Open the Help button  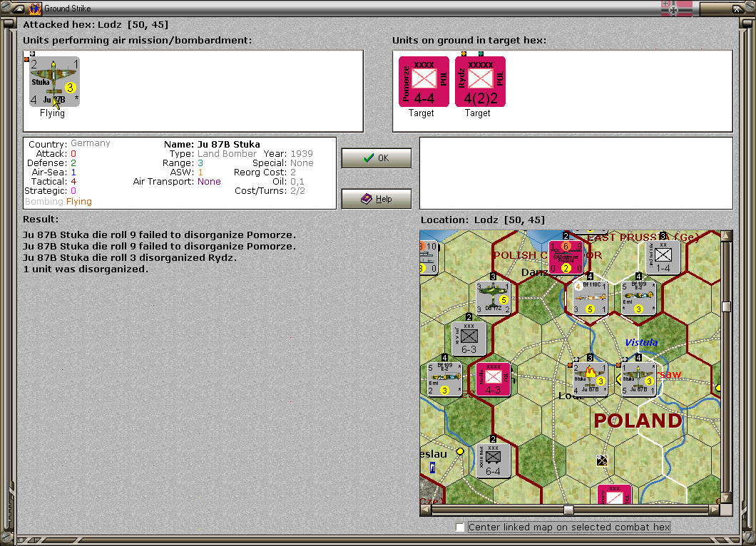[x=377, y=199]
